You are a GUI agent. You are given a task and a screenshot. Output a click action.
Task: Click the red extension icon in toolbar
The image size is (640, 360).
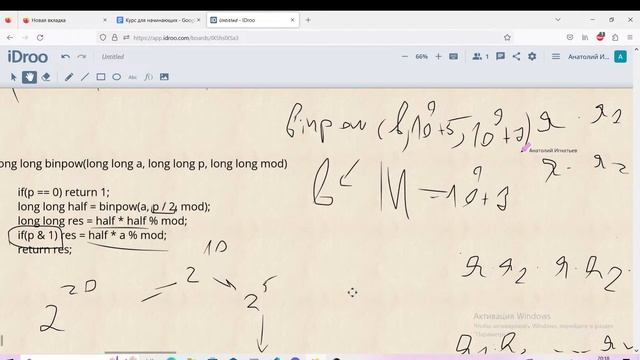[600, 37]
